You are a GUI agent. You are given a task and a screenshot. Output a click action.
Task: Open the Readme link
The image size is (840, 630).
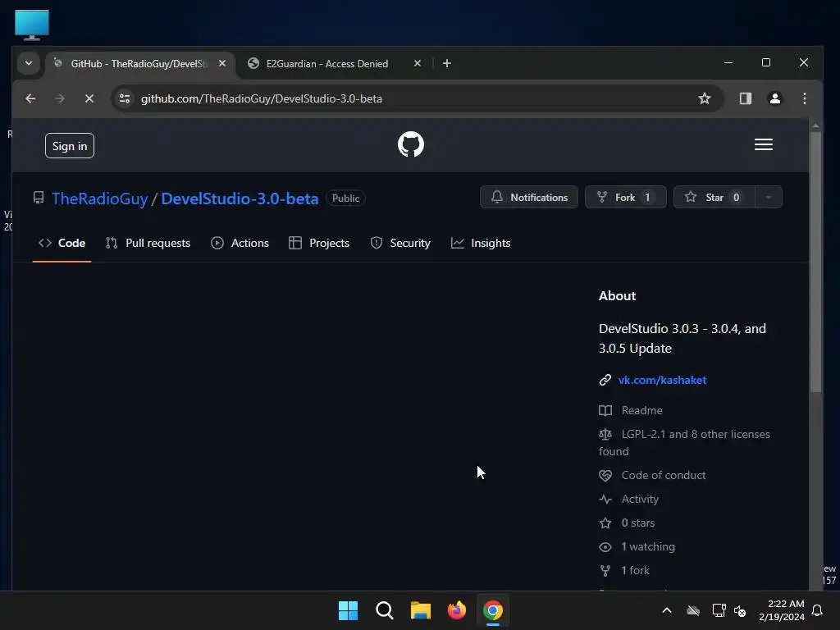pyautogui.click(x=641, y=410)
